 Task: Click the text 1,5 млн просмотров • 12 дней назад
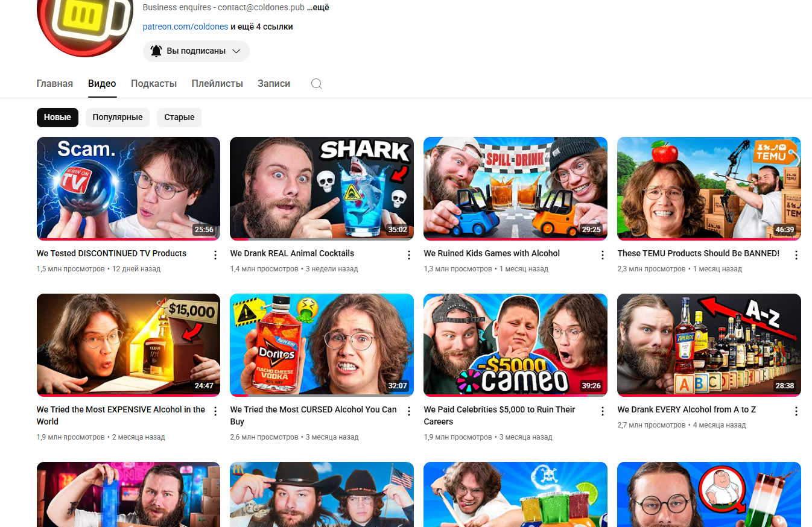(x=99, y=269)
